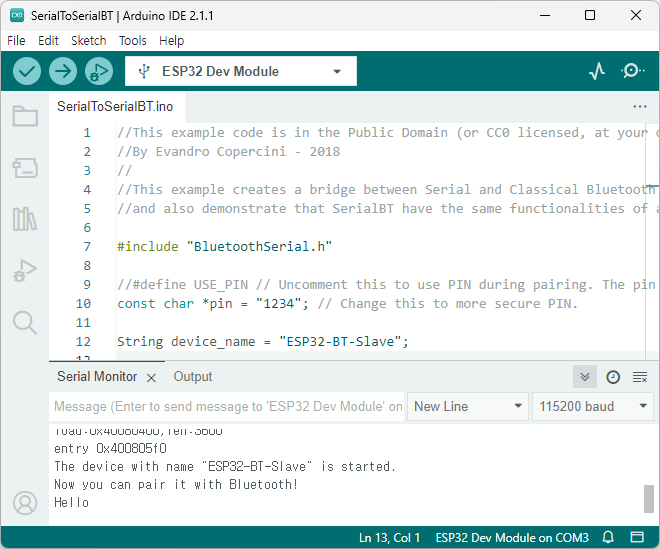This screenshot has height=549, width=660.
Task: Start debugging with the debug play button
Action: (99, 71)
